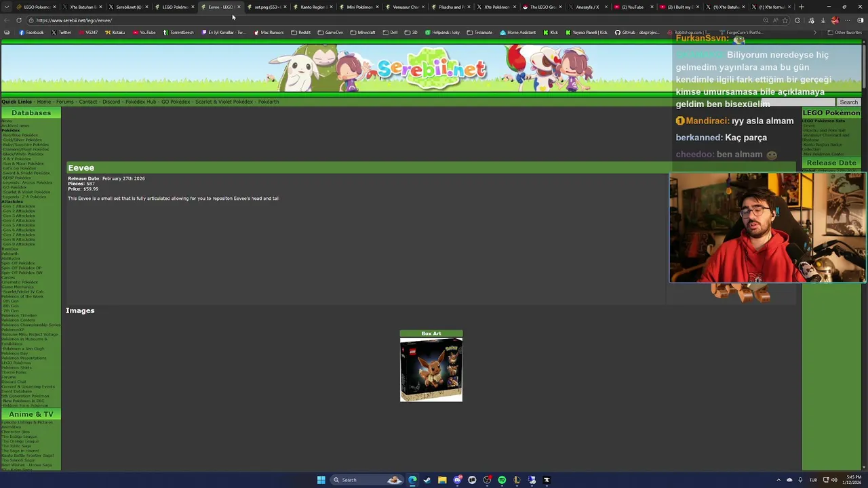Open the VG247 bookmark
Viewport: 868px width, 488px height.
(87, 33)
